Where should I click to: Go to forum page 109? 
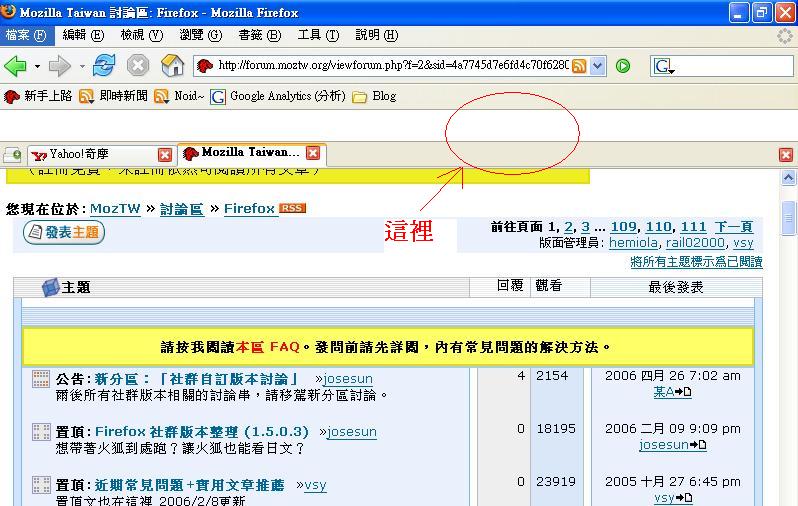click(623, 227)
